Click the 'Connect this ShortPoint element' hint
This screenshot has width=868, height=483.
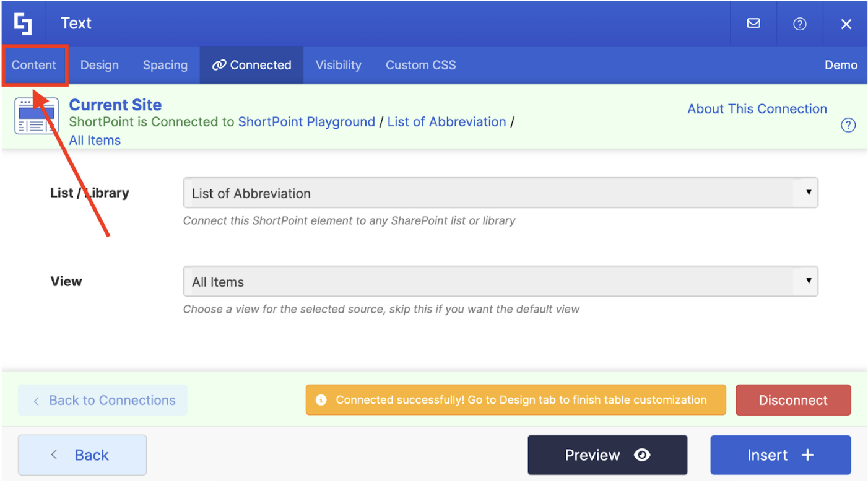coord(349,220)
